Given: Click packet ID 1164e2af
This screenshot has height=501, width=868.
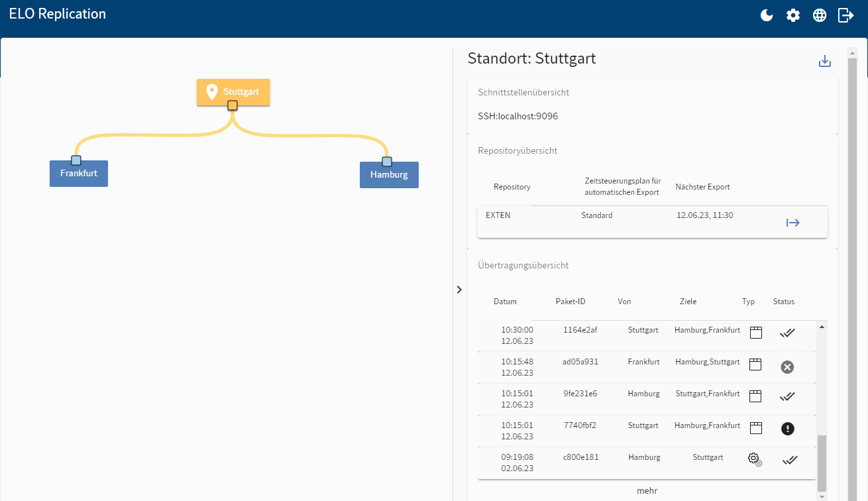Looking at the screenshot, I should [580, 329].
